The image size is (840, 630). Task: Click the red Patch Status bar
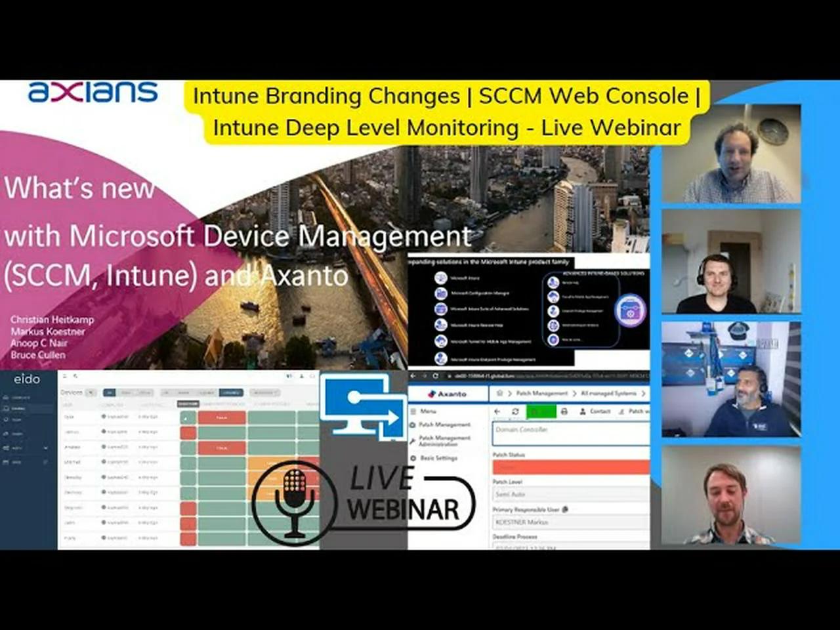pyautogui.click(x=570, y=467)
